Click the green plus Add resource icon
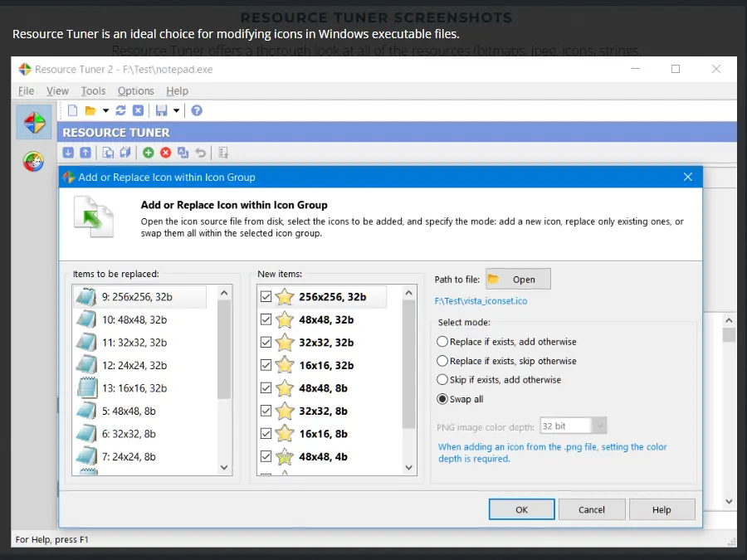747x560 pixels. click(149, 153)
